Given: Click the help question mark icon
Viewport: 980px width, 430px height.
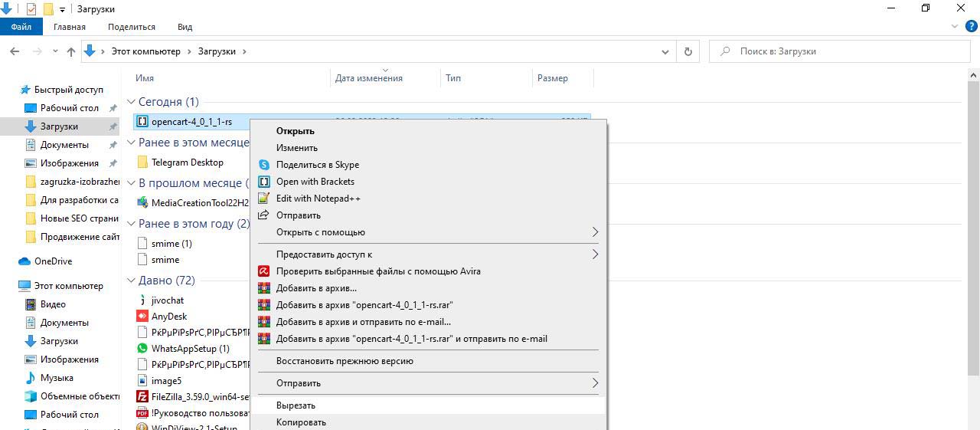Looking at the screenshot, I should click(x=972, y=26).
